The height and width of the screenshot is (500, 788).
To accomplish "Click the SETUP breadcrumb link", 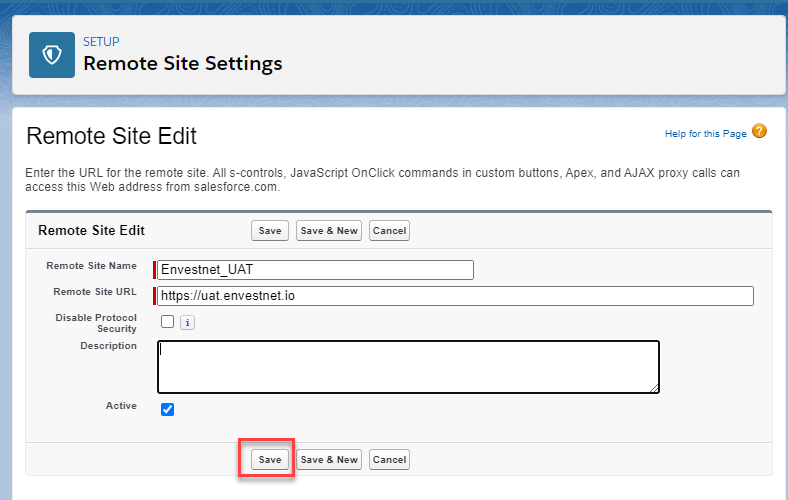I will tap(101, 42).
